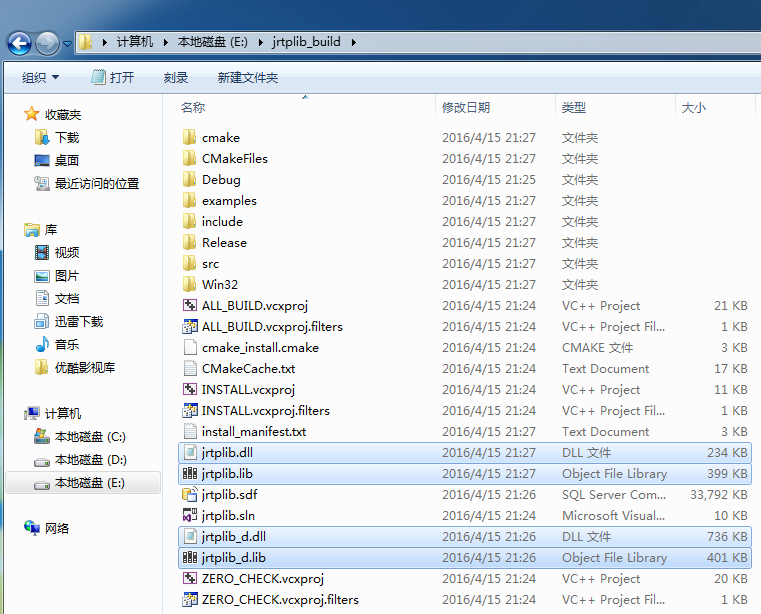Select the Debug folder icon

(x=189, y=180)
